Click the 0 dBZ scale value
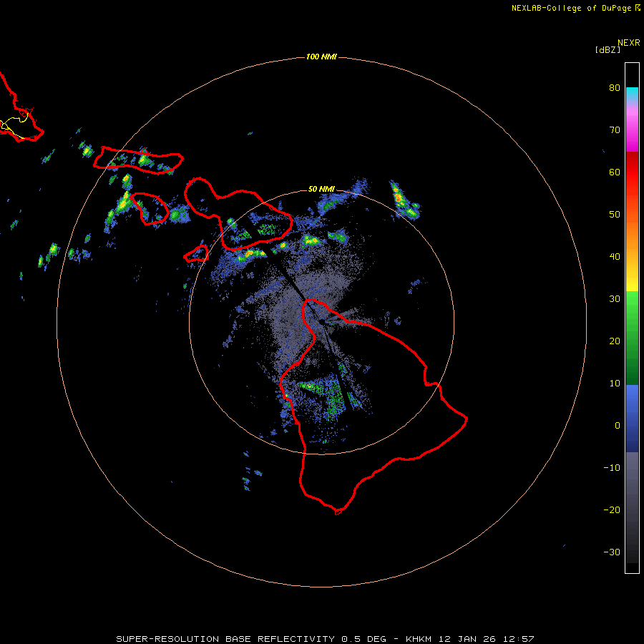The width and height of the screenshot is (644, 644). 618,426
